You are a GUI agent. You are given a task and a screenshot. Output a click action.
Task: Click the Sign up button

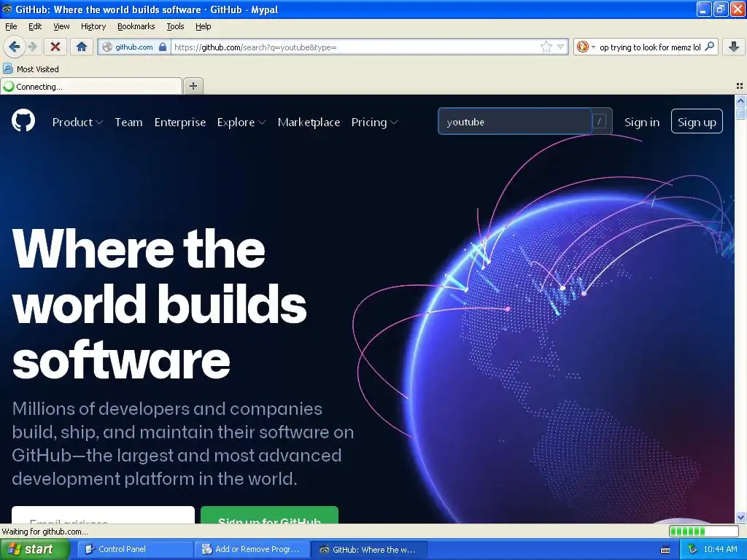click(697, 122)
